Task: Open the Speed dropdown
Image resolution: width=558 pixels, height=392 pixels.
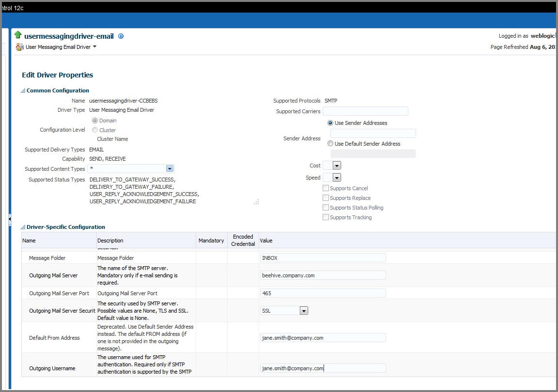Action: 337,178
